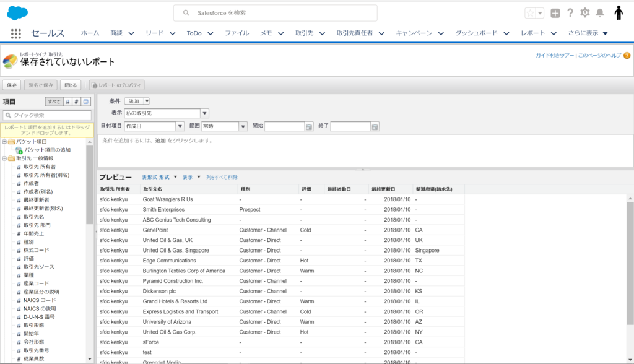Go to the ホーム tab
Image resolution: width=634 pixels, height=364 pixels.
tap(90, 33)
